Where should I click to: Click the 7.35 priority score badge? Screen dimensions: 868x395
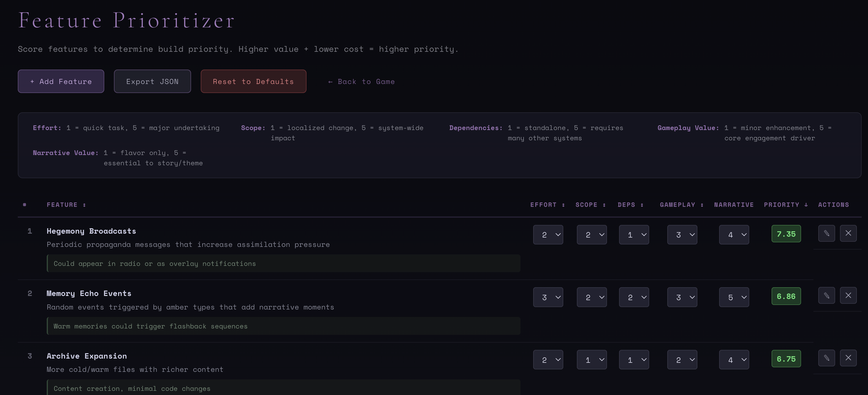pos(786,234)
